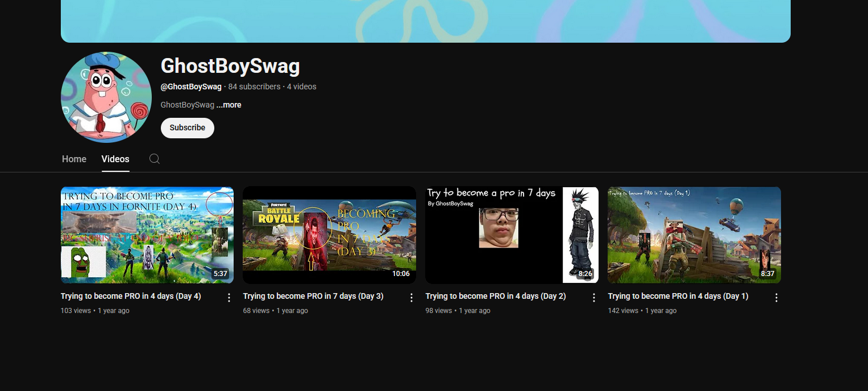Open title 'Trying to become PRO in 7 days (Day 3)'

(x=313, y=296)
